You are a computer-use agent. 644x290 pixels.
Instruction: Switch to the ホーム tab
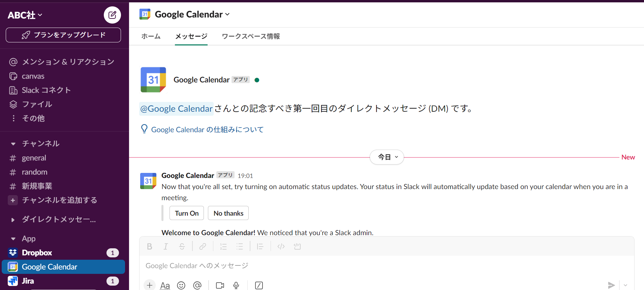151,36
